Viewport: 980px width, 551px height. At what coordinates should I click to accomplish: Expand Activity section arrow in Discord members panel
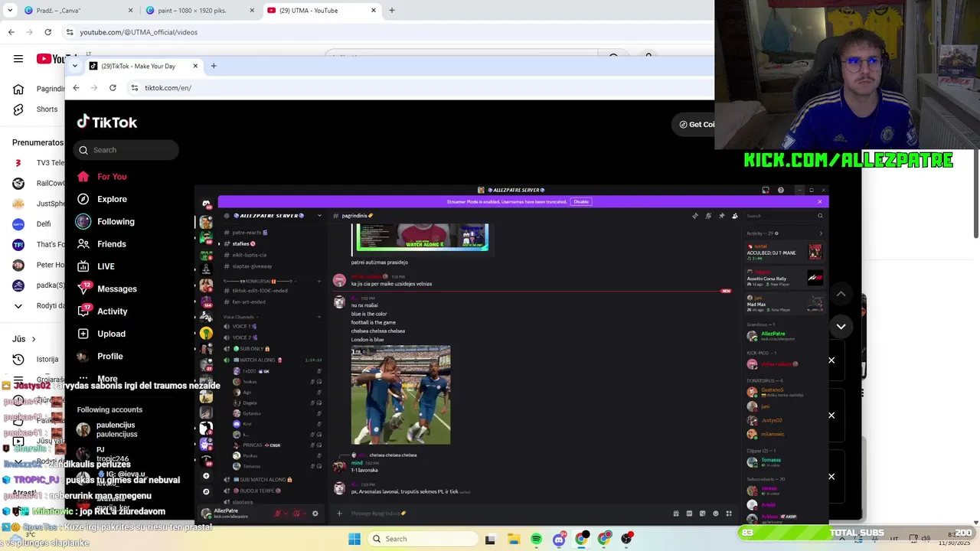[820, 233]
